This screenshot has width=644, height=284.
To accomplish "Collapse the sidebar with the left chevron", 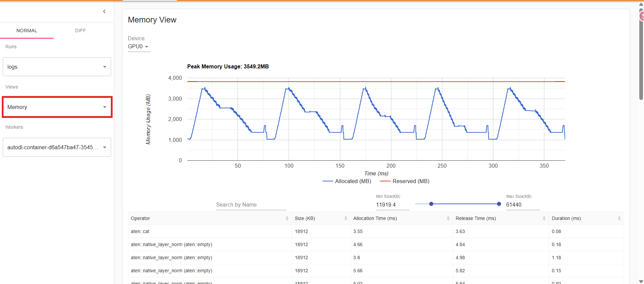I will pos(104,11).
